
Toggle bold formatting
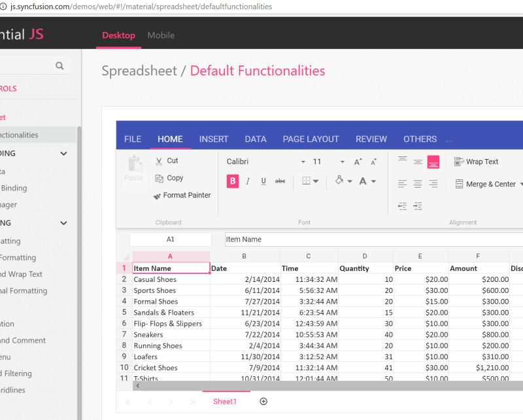tap(233, 181)
